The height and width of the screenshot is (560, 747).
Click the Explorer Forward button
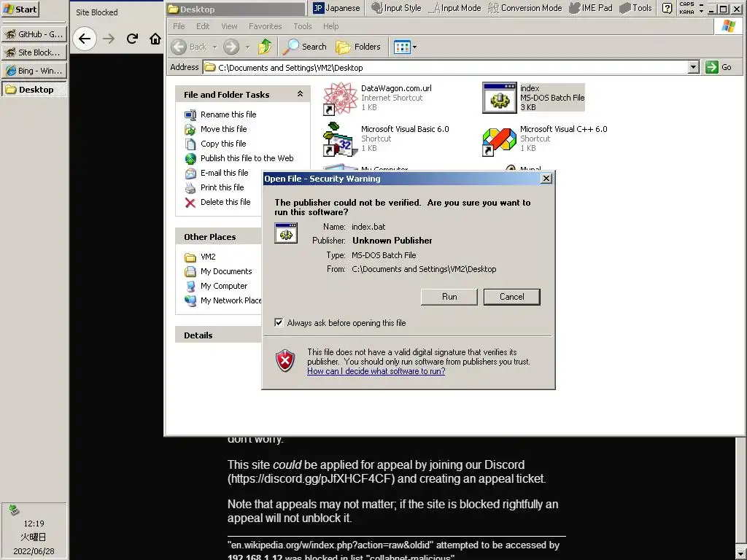click(x=231, y=47)
